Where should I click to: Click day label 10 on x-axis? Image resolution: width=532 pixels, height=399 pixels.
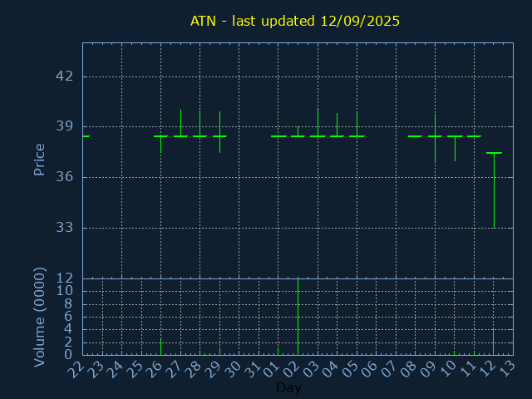tap(448, 369)
